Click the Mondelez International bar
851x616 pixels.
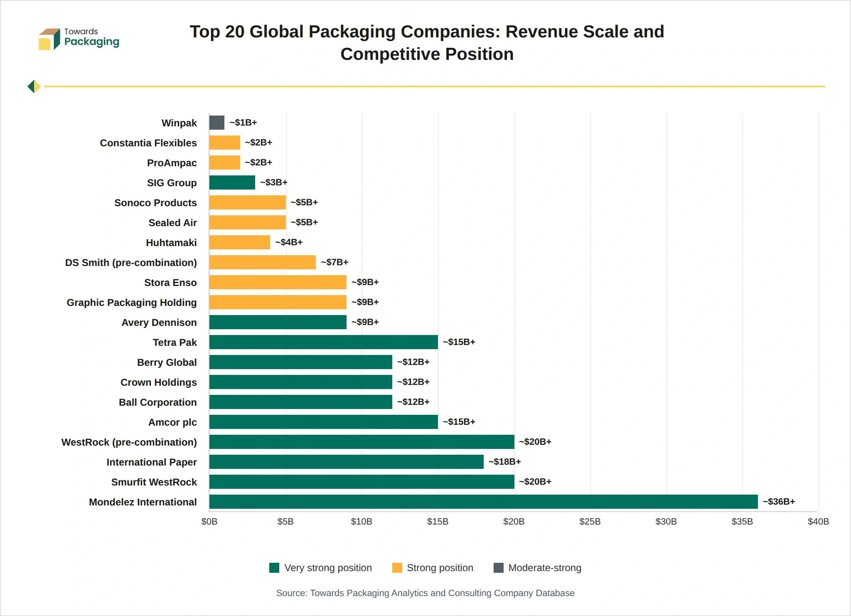coord(484,502)
